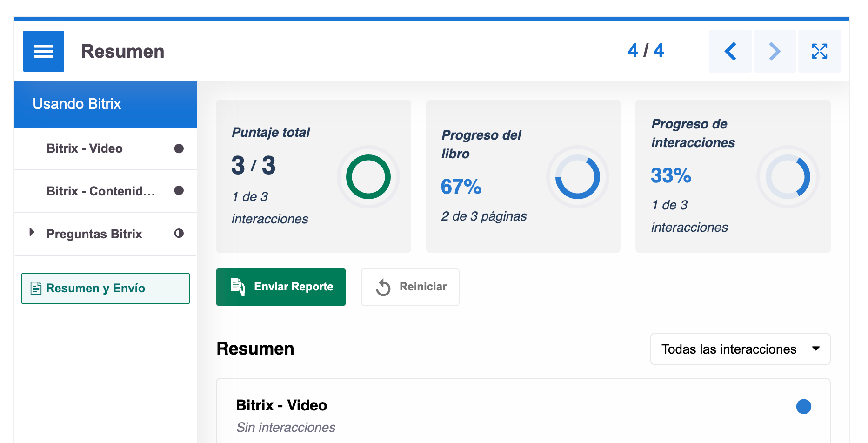
Task: Click the 2 de 3 páginas text
Action: [x=484, y=216]
